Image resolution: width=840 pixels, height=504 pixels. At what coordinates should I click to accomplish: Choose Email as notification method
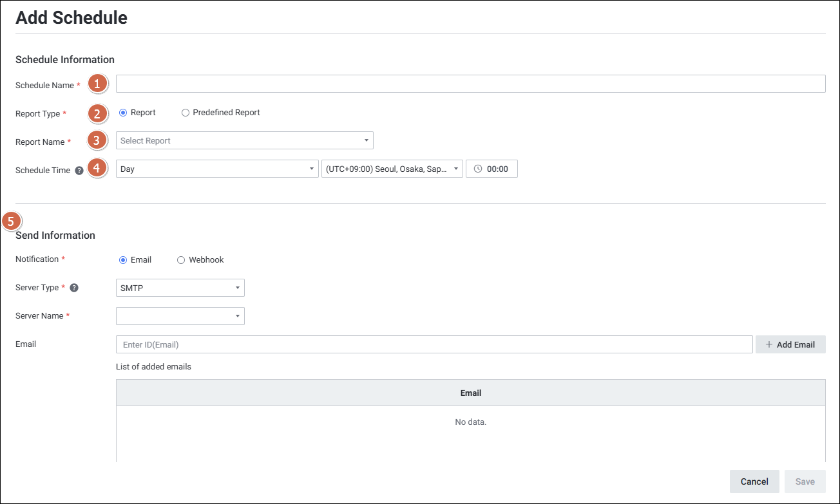coord(123,260)
